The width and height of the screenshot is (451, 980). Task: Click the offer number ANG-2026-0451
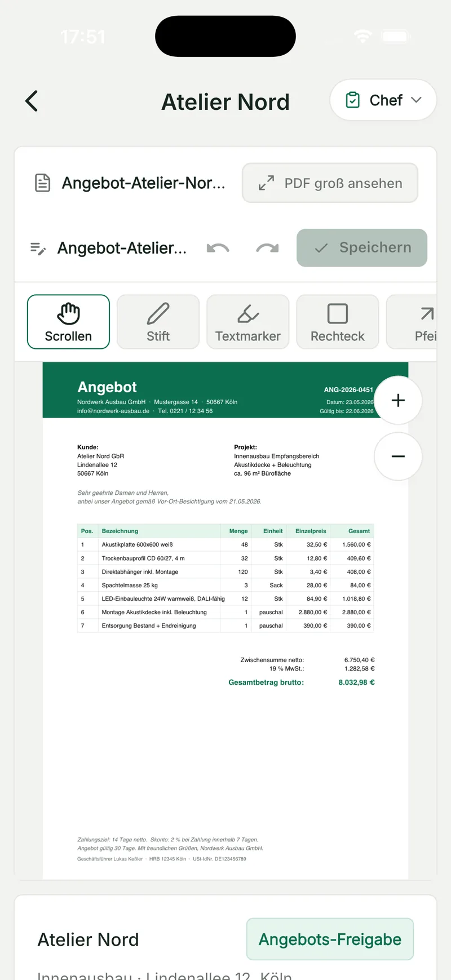[x=348, y=390]
